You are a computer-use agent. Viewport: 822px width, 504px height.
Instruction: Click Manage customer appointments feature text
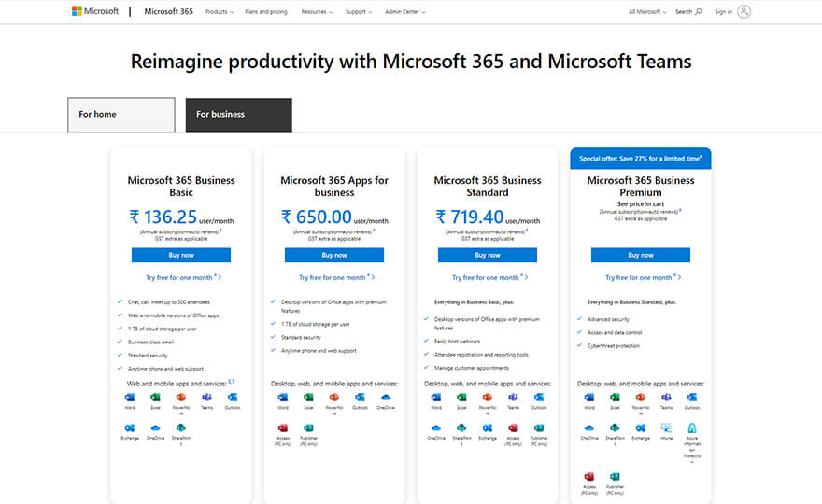[x=472, y=368]
